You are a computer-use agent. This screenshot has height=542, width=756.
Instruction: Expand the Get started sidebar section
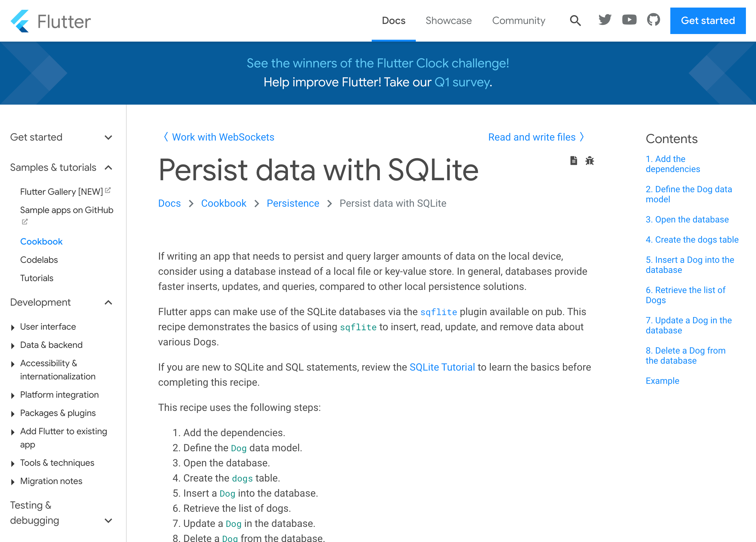(108, 137)
